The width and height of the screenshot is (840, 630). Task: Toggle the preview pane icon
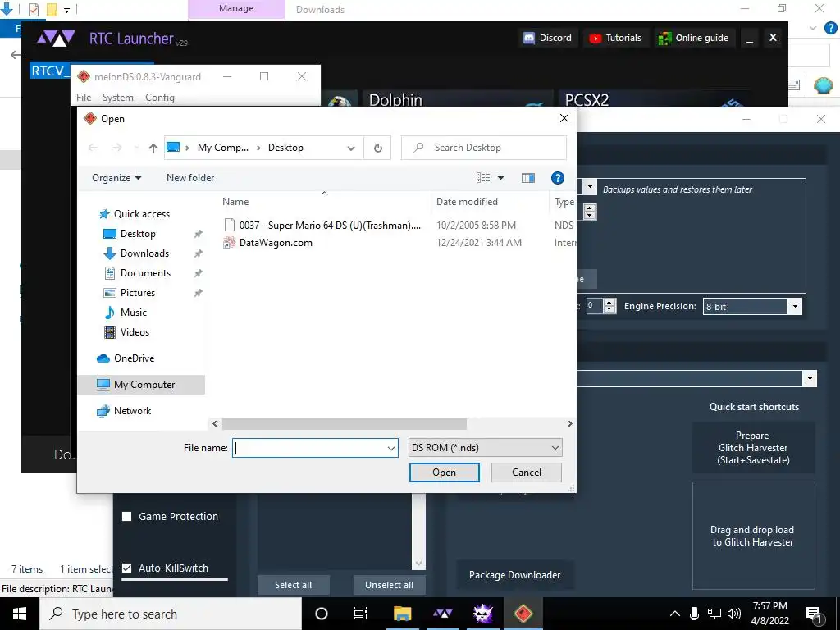(528, 178)
